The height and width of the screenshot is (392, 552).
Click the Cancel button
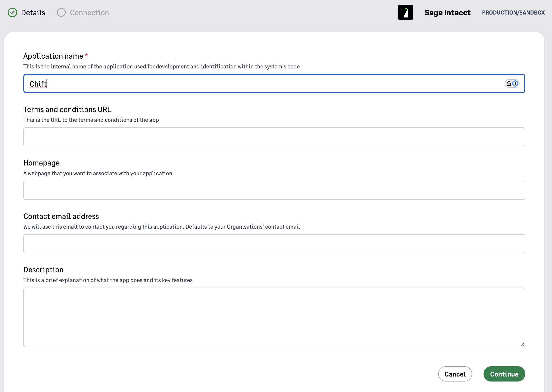pos(455,374)
